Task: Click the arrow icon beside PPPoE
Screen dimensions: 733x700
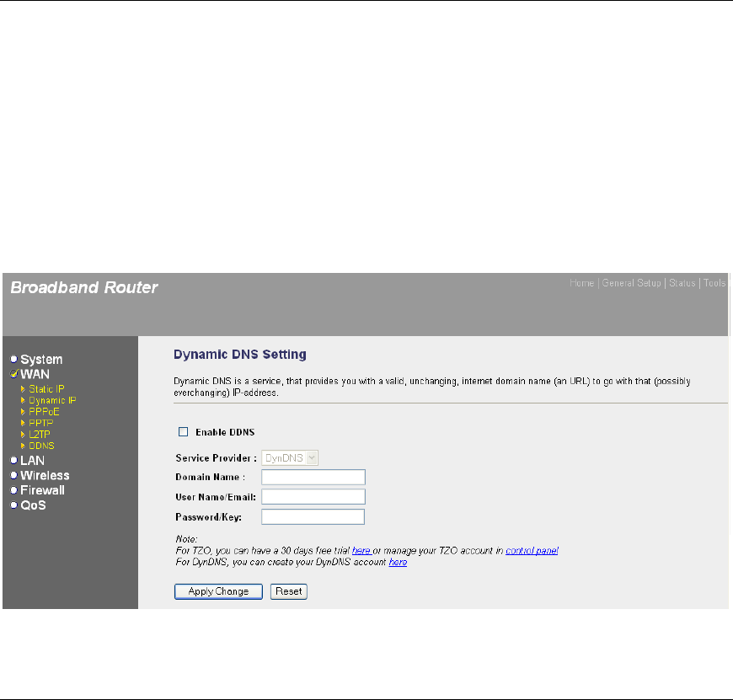Action: 23,412
